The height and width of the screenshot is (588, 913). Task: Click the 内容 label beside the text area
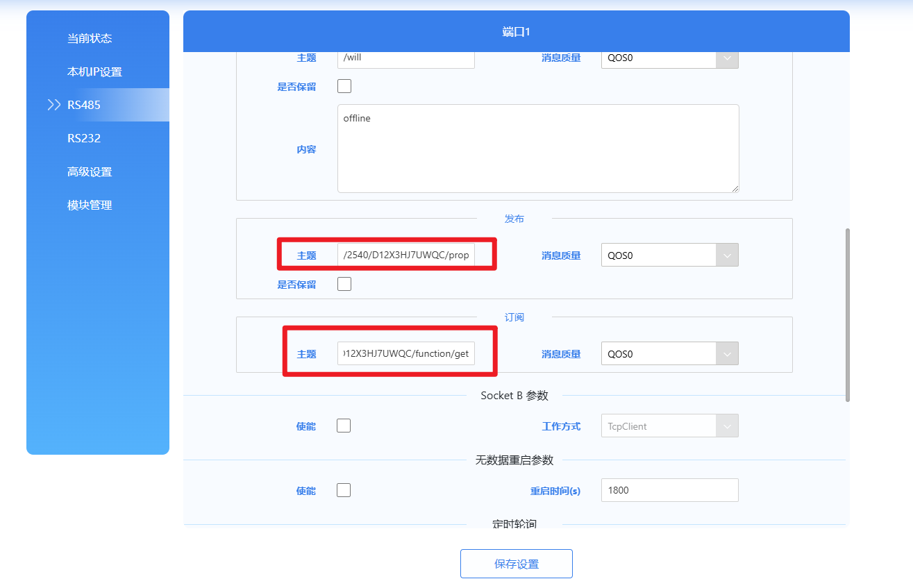point(306,149)
